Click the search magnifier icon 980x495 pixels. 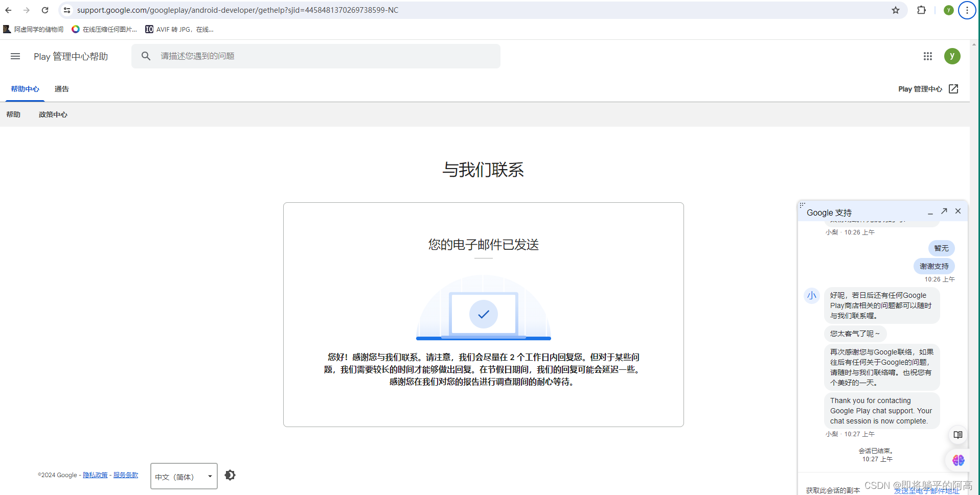click(x=146, y=56)
